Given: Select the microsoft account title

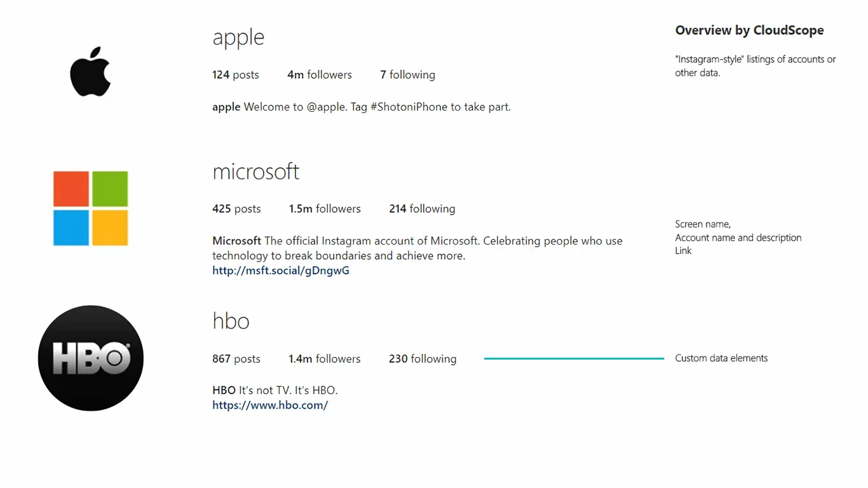Looking at the screenshot, I should click(x=256, y=172).
